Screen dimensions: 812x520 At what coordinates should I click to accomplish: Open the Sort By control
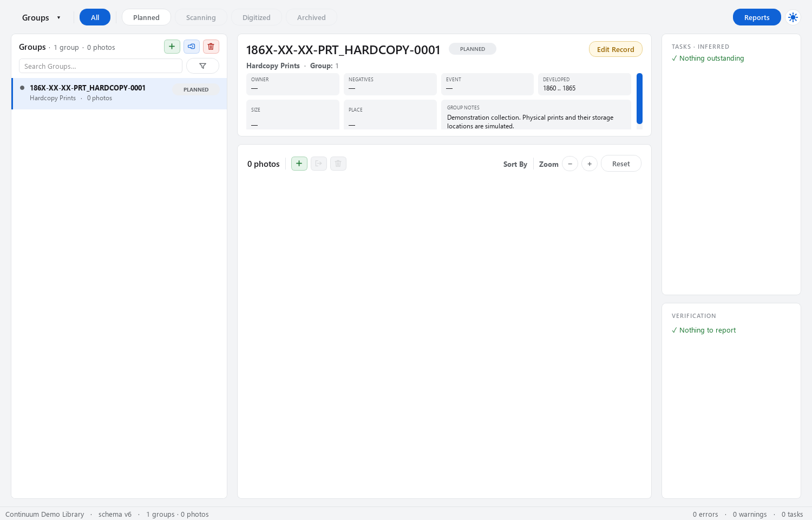(x=515, y=164)
